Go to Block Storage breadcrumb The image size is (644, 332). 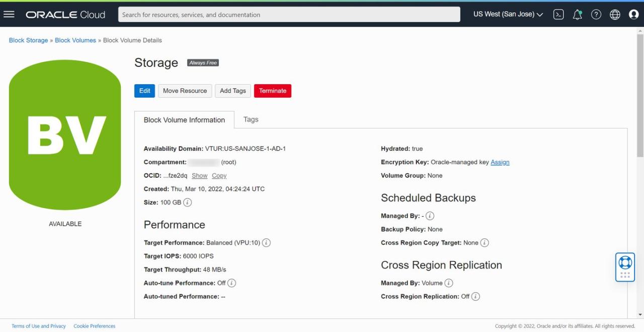(28, 40)
